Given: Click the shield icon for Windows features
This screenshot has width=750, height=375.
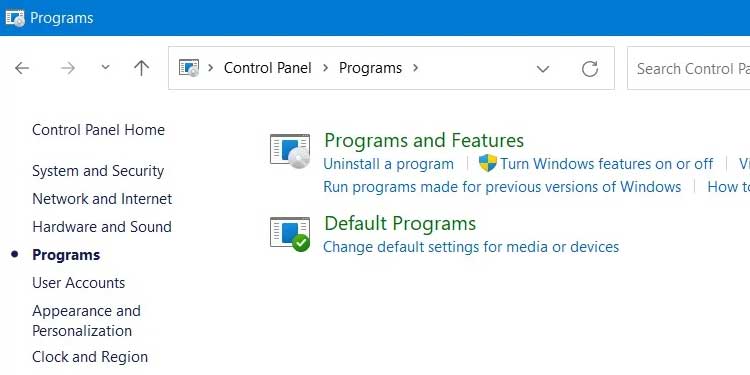Looking at the screenshot, I should pyautogui.click(x=488, y=163).
